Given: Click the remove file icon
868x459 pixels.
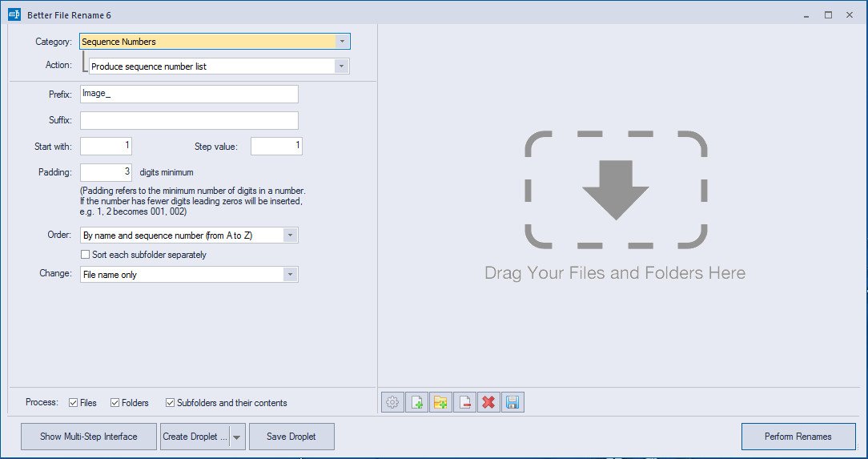Looking at the screenshot, I should coord(464,403).
